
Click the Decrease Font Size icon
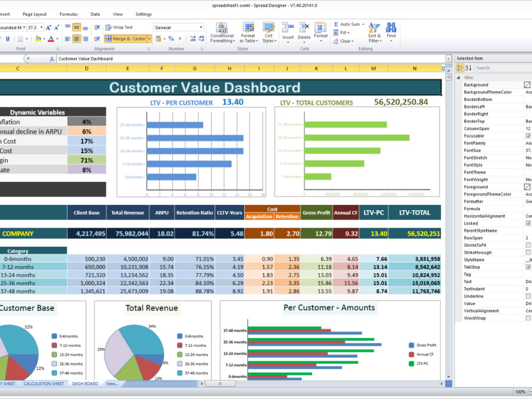(x=57, y=28)
